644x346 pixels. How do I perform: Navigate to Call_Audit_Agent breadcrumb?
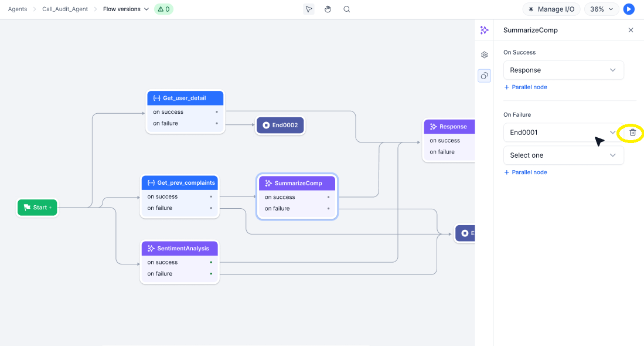click(x=64, y=9)
